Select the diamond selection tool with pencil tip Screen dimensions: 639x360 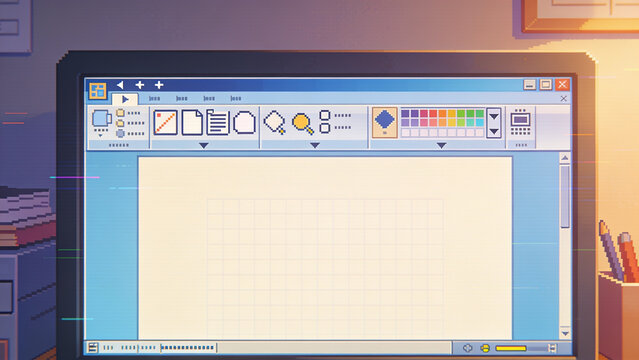point(275,122)
